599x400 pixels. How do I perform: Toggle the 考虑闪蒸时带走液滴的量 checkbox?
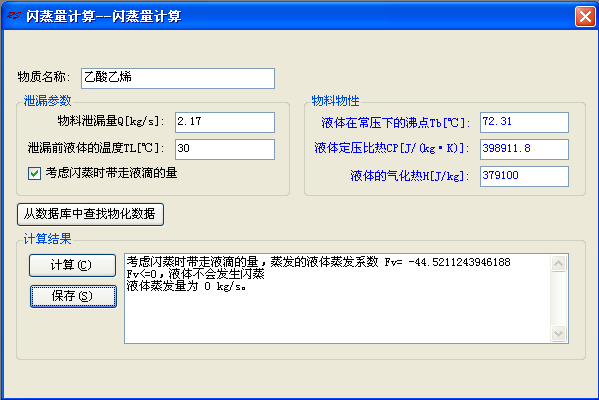(x=34, y=173)
